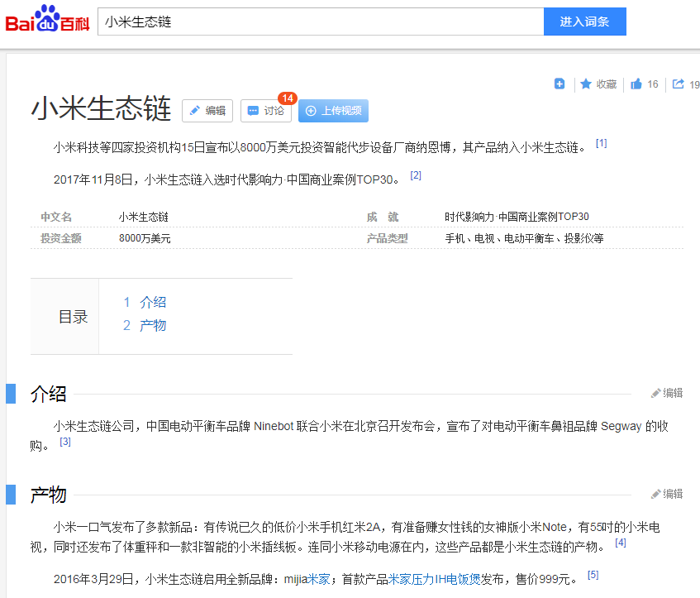700x598 pixels.
Task: Click the 上传视频 upload button
Action: click(x=334, y=110)
